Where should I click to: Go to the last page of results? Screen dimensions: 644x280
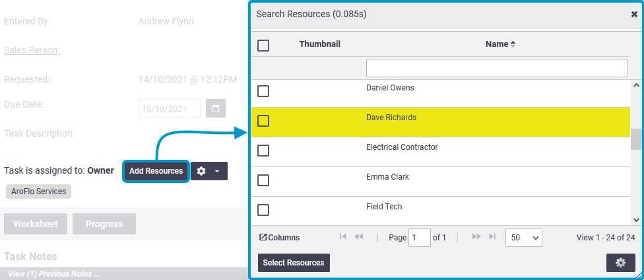[492, 236]
